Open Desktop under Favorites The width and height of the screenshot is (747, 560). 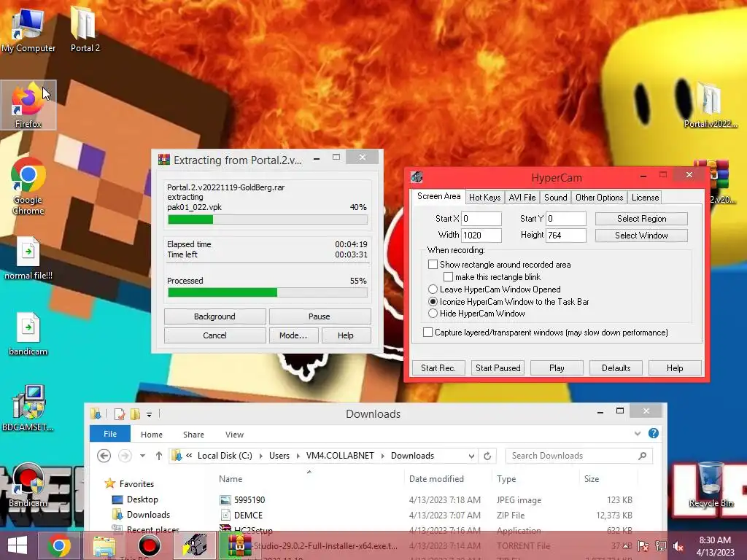[142, 499]
